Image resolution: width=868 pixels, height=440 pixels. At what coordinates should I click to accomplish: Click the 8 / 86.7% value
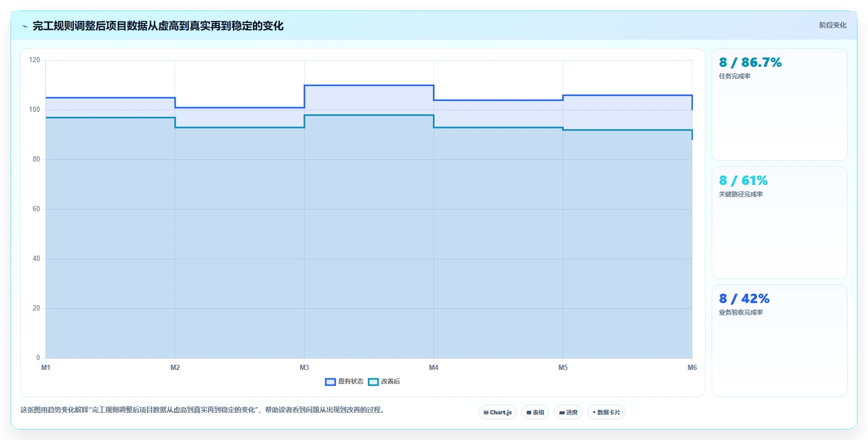[x=750, y=63]
